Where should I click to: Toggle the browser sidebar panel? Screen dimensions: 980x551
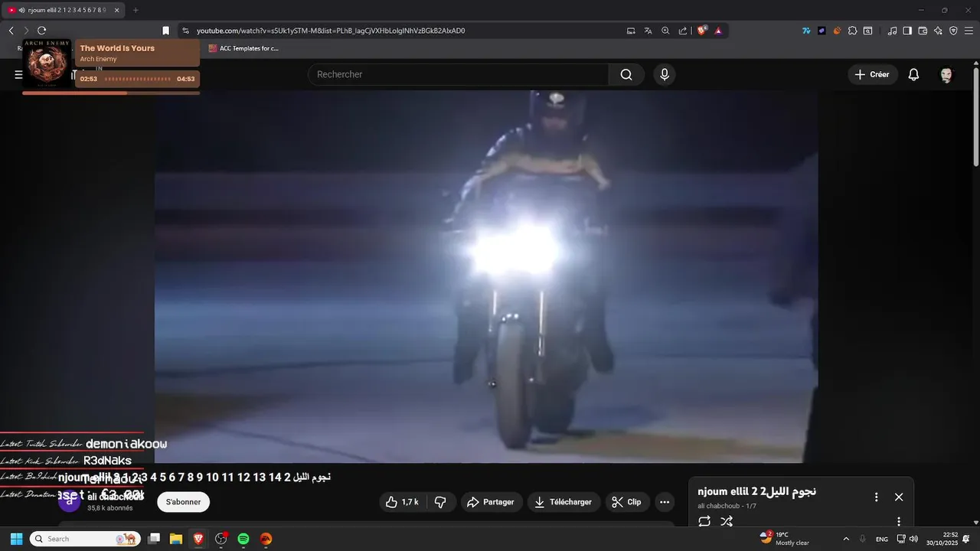[907, 31]
